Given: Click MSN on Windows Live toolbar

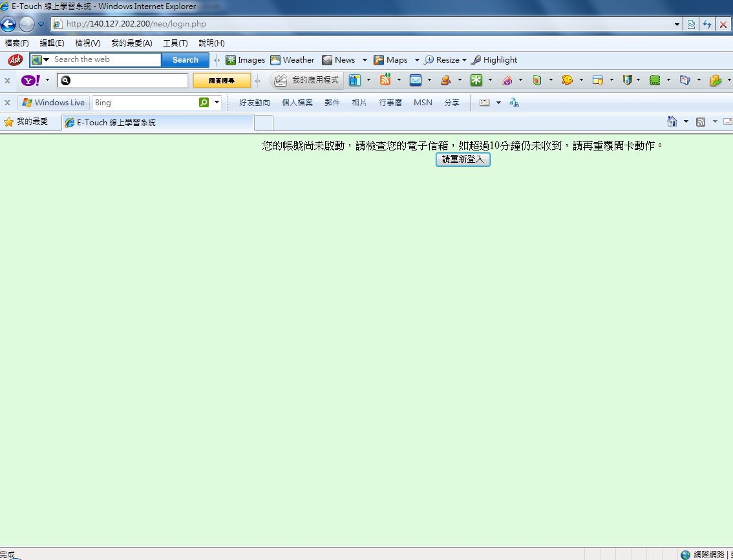Looking at the screenshot, I should (x=423, y=102).
